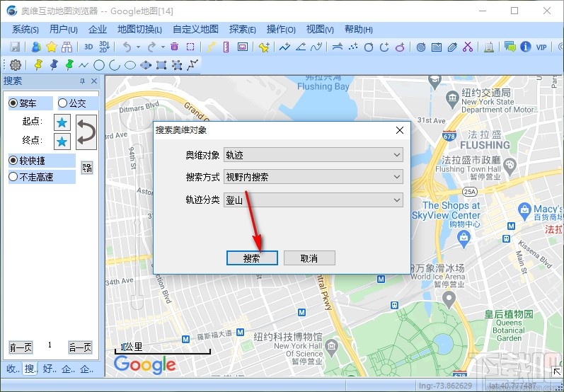Click the add angled-line (angle) icon

pos(301,47)
